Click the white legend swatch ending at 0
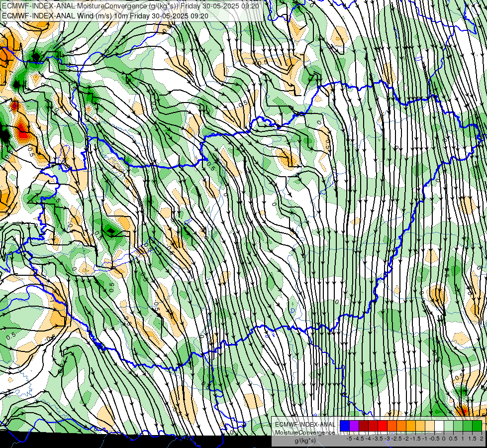 [x=439, y=426]
